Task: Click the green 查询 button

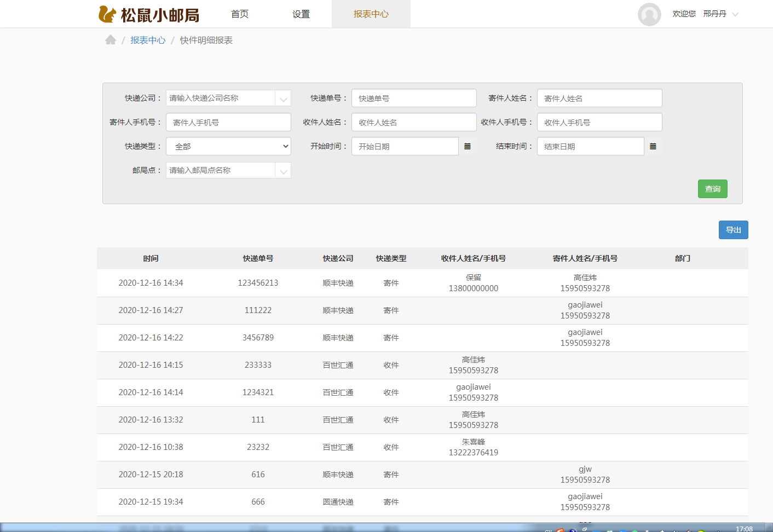Action: pos(713,189)
